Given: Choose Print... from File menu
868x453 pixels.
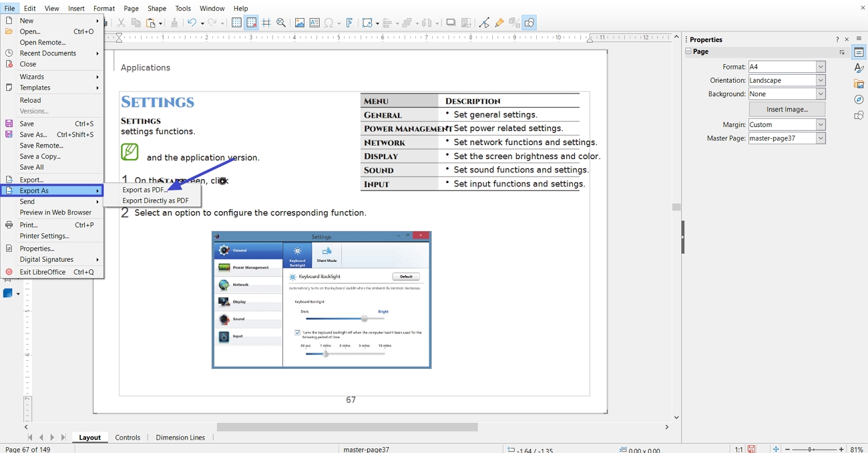Looking at the screenshot, I should [52, 225].
